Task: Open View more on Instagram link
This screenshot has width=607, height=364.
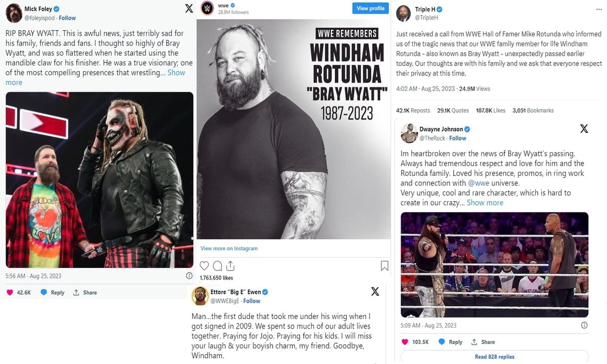Action: 229,248
